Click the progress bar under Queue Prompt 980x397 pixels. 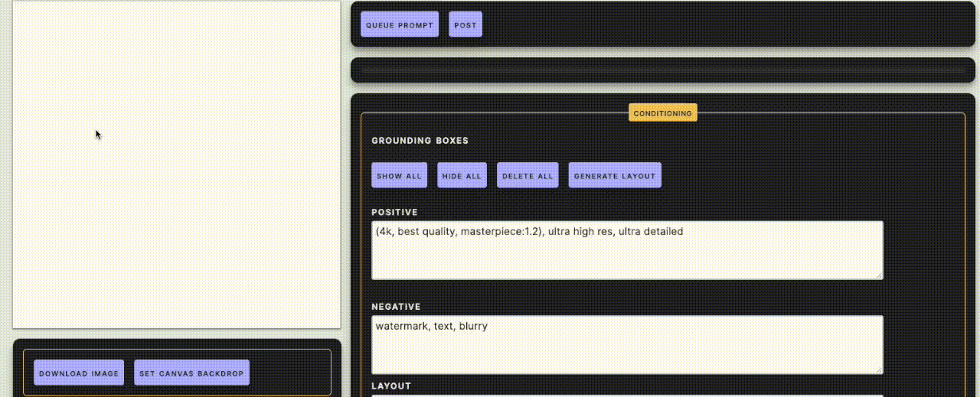click(663, 70)
